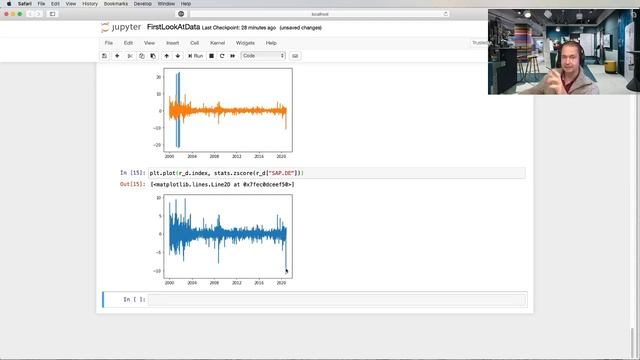
Task: Open the Cell menu
Action: [x=195, y=43]
